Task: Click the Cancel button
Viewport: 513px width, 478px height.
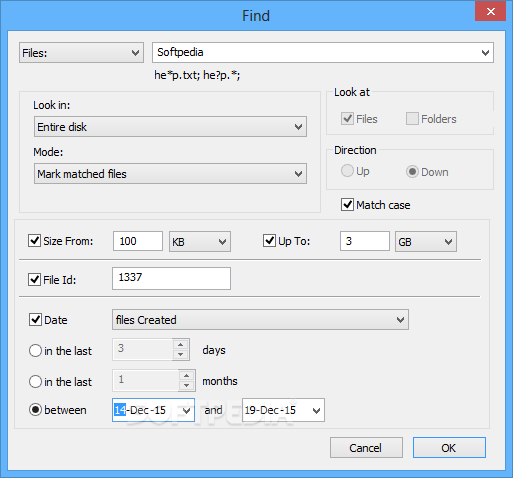Action: tap(366, 448)
